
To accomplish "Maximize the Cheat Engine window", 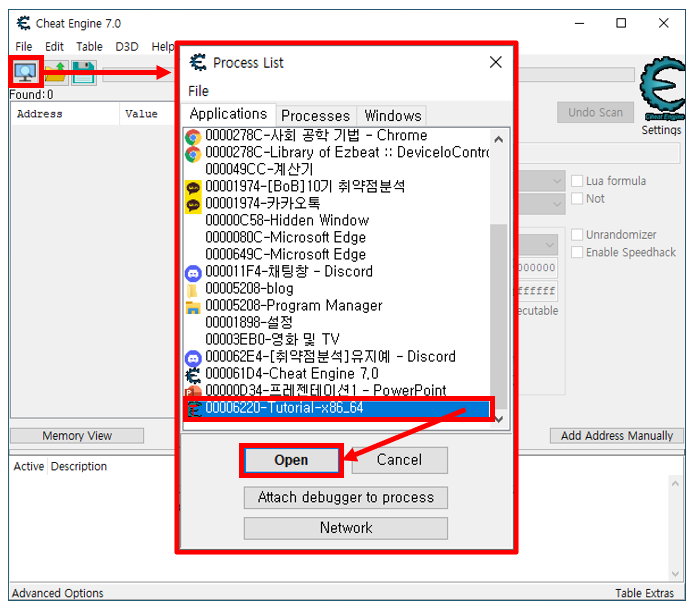I will point(621,23).
